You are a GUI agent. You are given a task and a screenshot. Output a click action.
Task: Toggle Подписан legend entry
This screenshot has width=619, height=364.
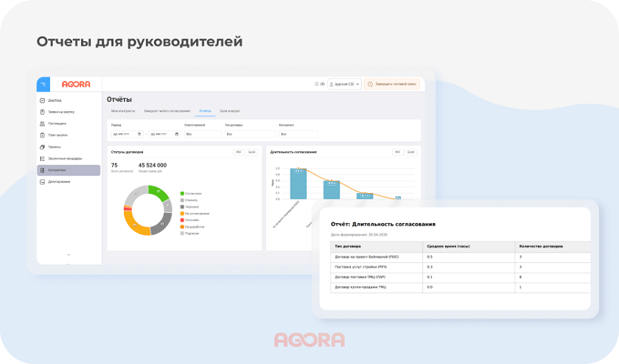tap(190, 234)
